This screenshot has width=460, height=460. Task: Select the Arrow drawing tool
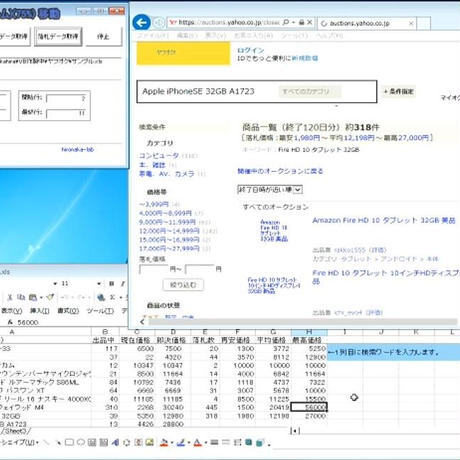(58, 443)
